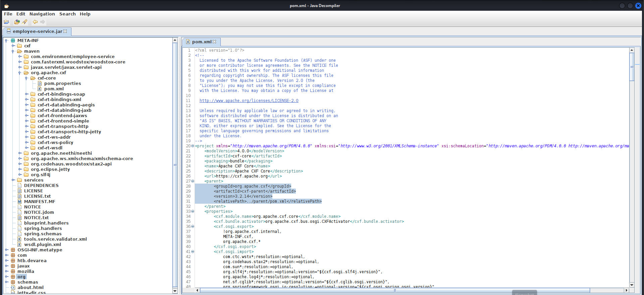Viewport: 644px width, 295px height.
Task: Click the Open File toolbar icon
Action: [6, 22]
